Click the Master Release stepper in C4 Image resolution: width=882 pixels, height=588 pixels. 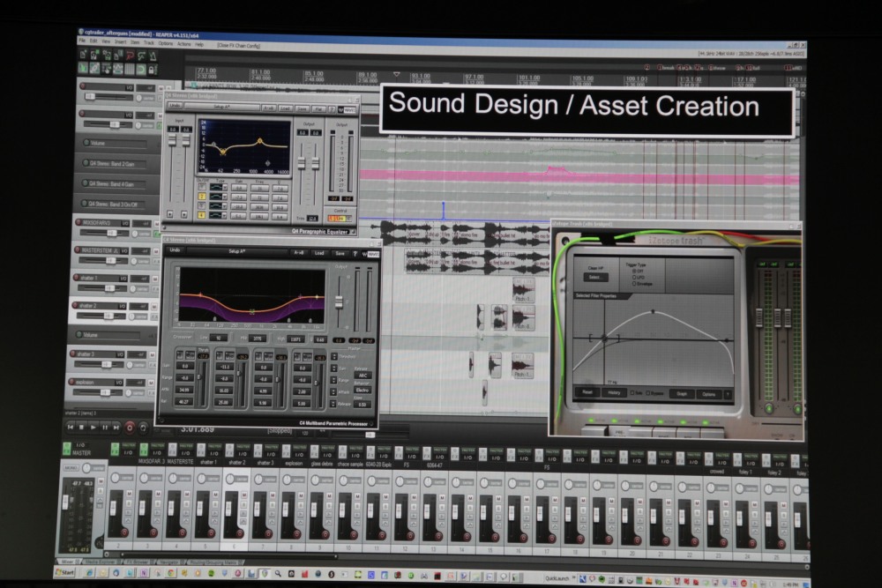click(333, 404)
